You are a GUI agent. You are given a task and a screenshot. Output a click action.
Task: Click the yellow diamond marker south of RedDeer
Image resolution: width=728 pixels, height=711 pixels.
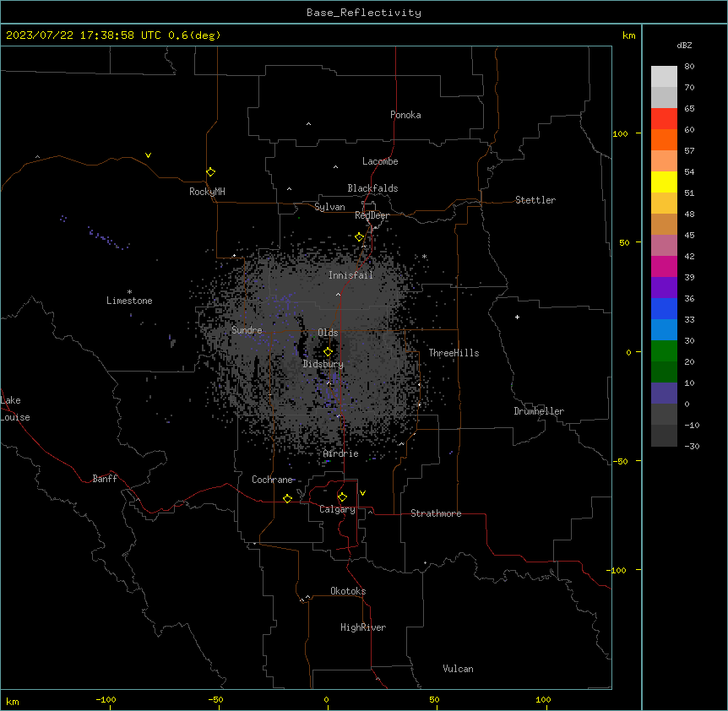point(360,237)
